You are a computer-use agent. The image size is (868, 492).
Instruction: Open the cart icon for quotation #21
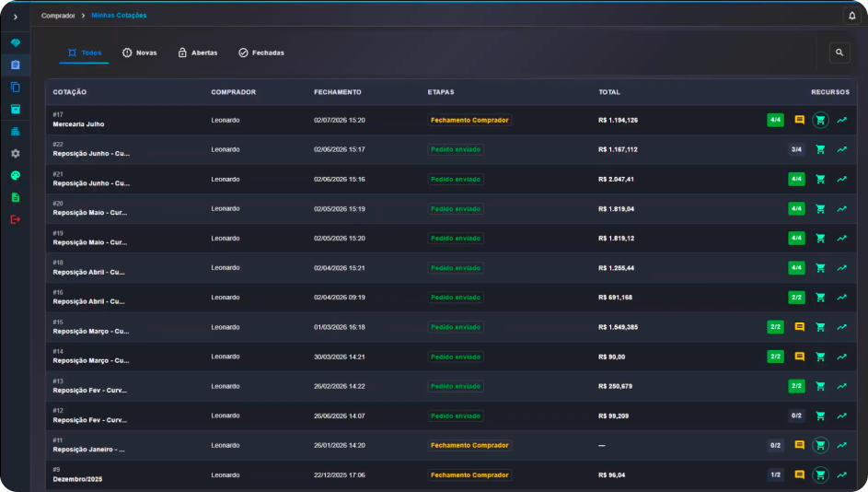point(820,179)
